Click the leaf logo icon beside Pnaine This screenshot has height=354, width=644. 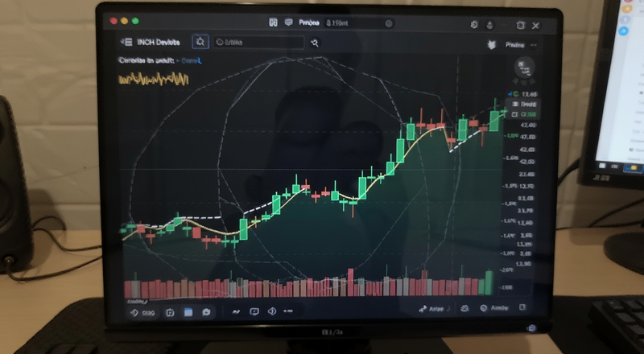492,45
